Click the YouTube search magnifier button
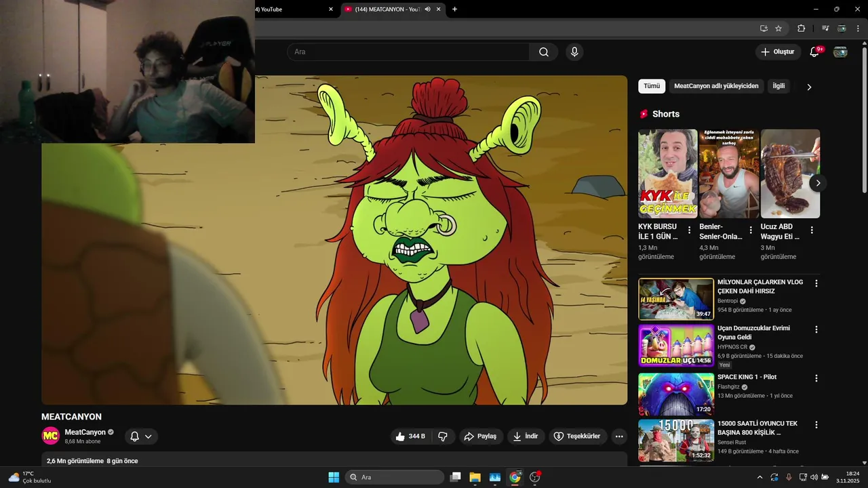Screen dimensions: 868x488 pos(544,52)
